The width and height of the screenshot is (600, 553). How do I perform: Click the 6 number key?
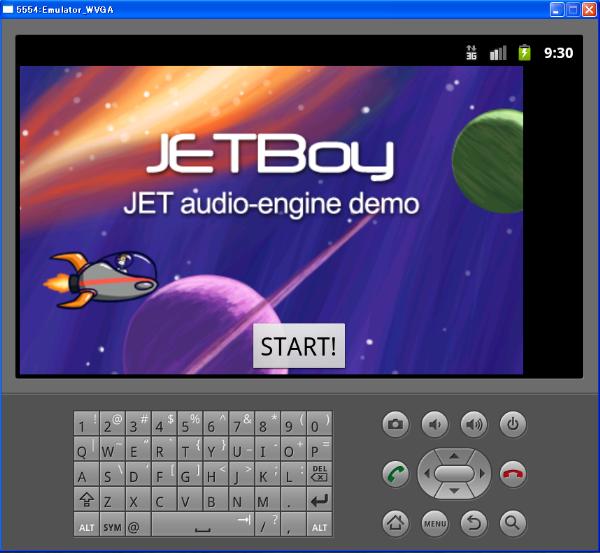(x=216, y=423)
